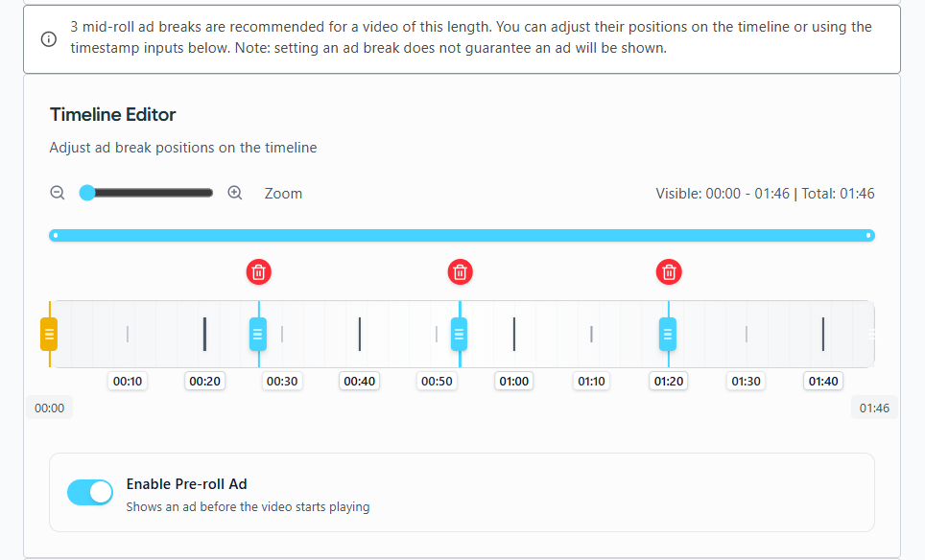The width and height of the screenshot is (925, 560).
Task: Delete the middle ad break near 00:50
Action: (x=461, y=272)
